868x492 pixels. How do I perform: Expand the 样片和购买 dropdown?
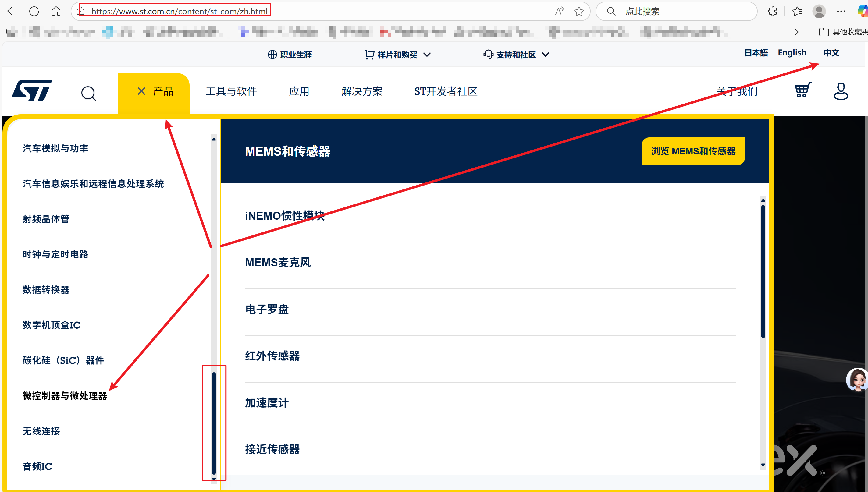click(x=397, y=55)
